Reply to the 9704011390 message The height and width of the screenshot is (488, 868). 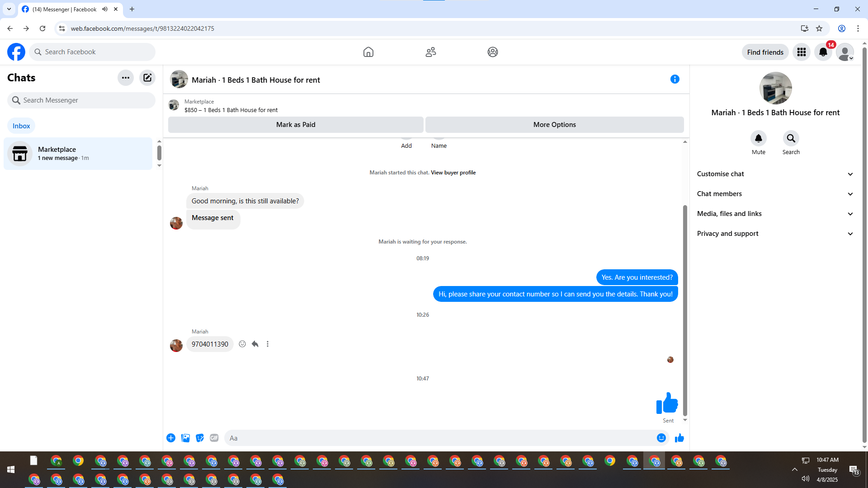tap(255, 344)
